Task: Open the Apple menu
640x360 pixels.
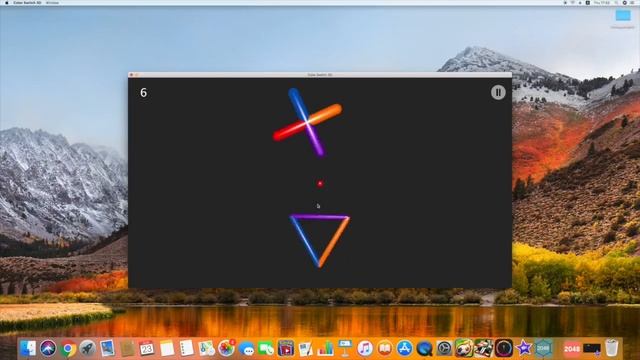Action: (6, 2)
